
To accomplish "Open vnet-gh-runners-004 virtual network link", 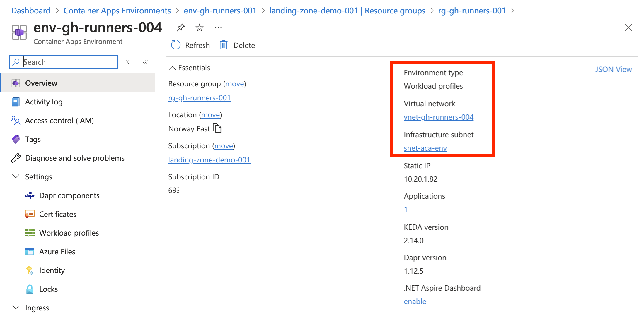I will pos(439,117).
